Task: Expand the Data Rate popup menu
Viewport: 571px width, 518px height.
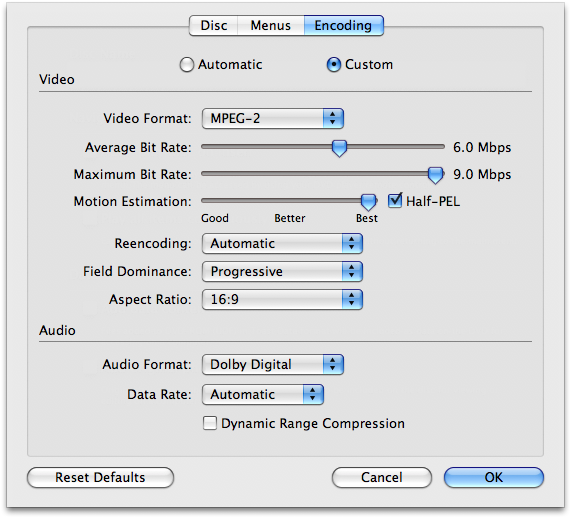Action: click(263, 395)
